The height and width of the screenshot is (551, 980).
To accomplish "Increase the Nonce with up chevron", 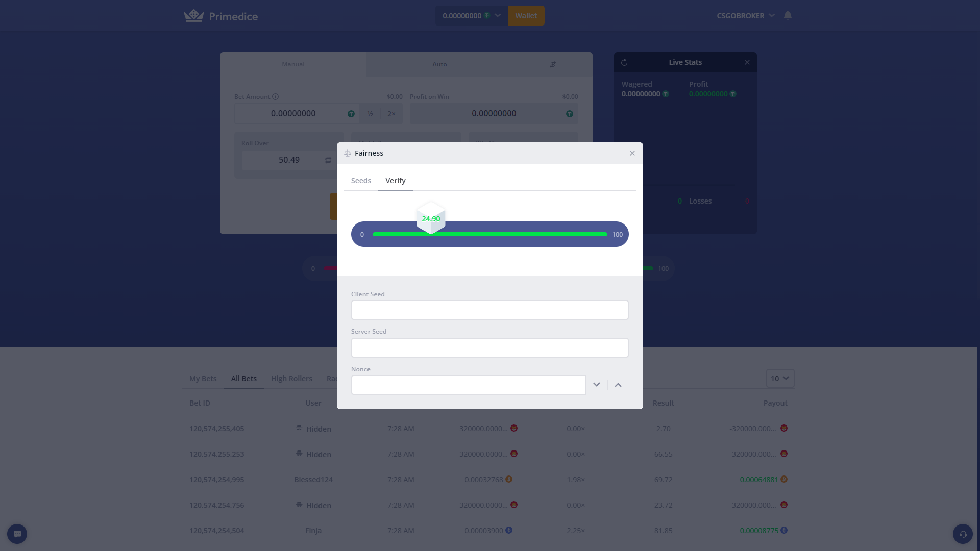I will [618, 385].
